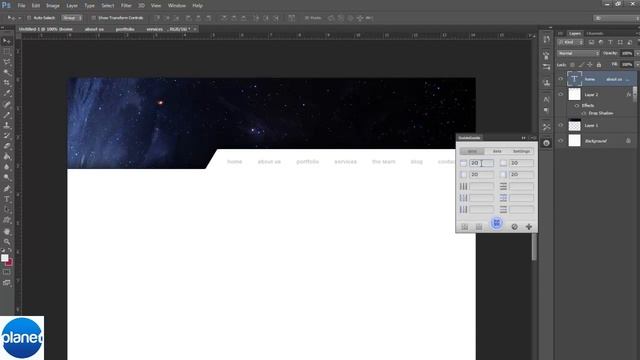Hide the Background layer
This screenshot has height=360, width=640.
[x=560, y=141]
